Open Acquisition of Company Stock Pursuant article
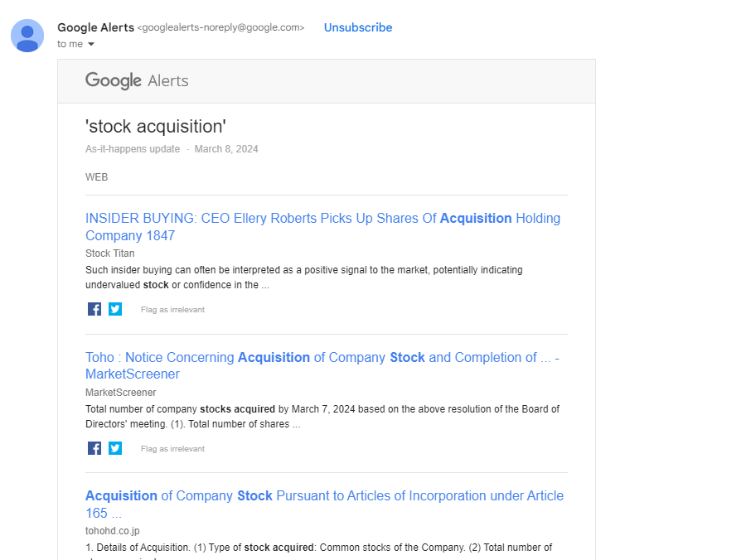746x560 pixels. click(x=324, y=504)
